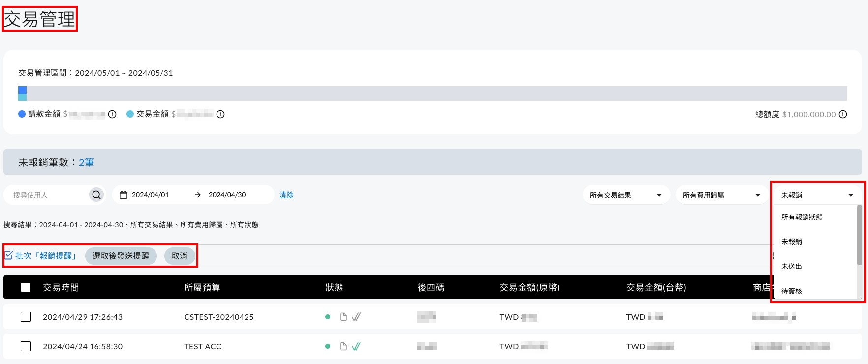Click TEST ACC budget cell

(x=203, y=346)
